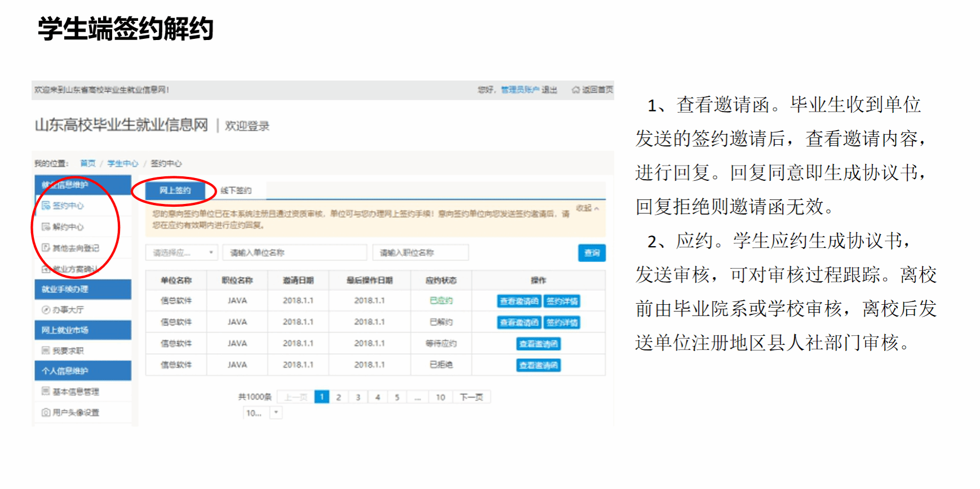The image size is (980, 489).
Task: Select the 网上签约 tab
Action: pyautogui.click(x=175, y=190)
